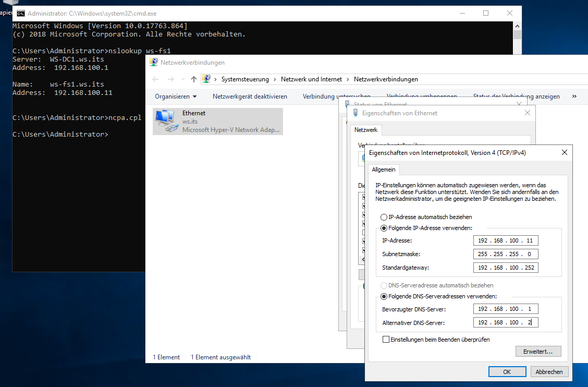Image resolution: width=588 pixels, height=387 pixels.
Task: Enable Einstellungen beim Beenden überprüfen
Action: pos(386,340)
